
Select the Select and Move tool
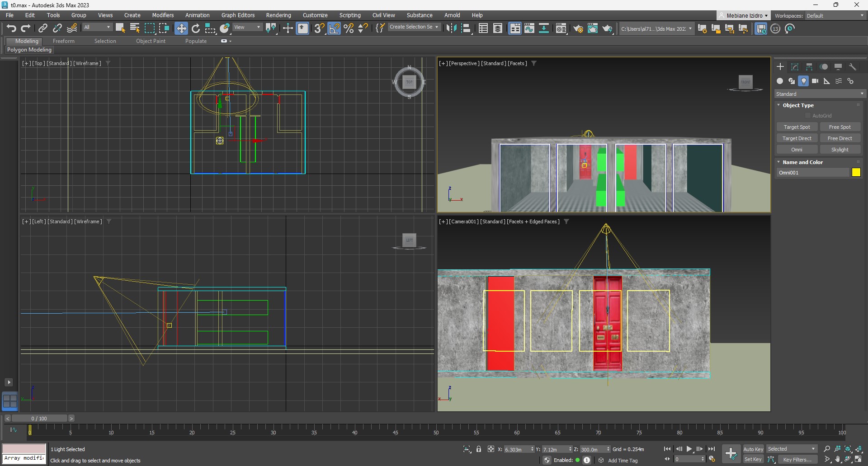(x=181, y=28)
